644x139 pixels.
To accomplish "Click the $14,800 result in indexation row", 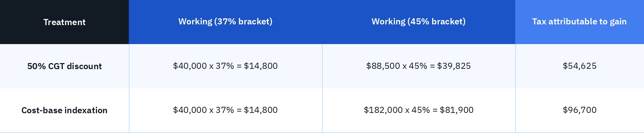I will coord(261,110).
